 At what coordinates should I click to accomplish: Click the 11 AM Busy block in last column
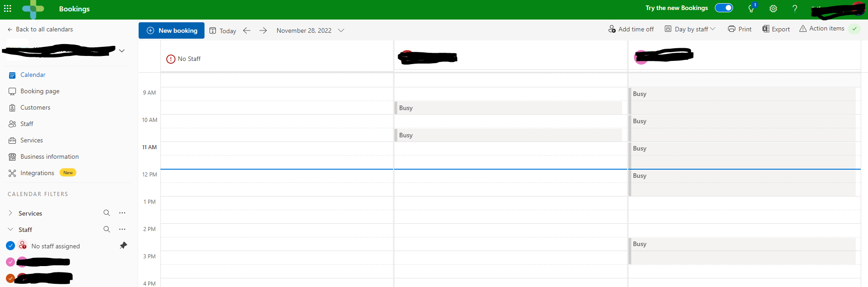742,155
